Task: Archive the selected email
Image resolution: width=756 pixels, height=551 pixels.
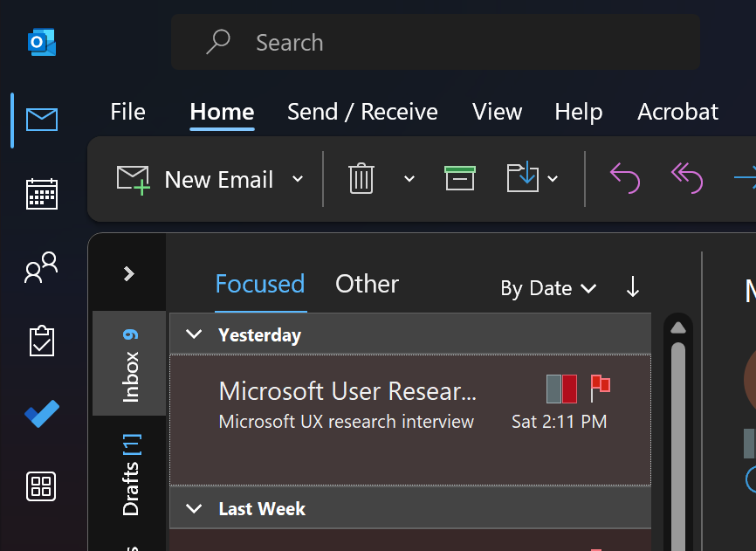Action: [460, 178]
